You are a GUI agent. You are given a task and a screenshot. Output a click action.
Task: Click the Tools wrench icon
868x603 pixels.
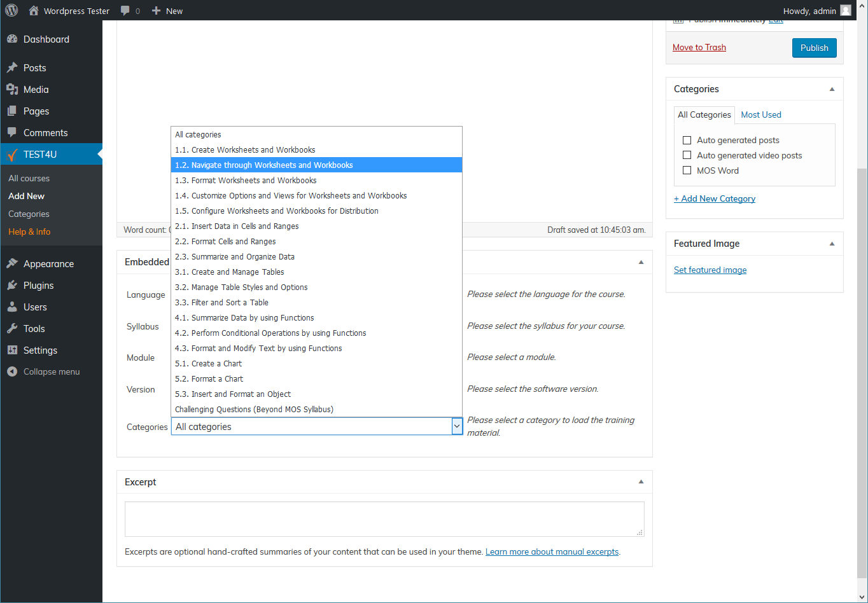tap(12, 329)
